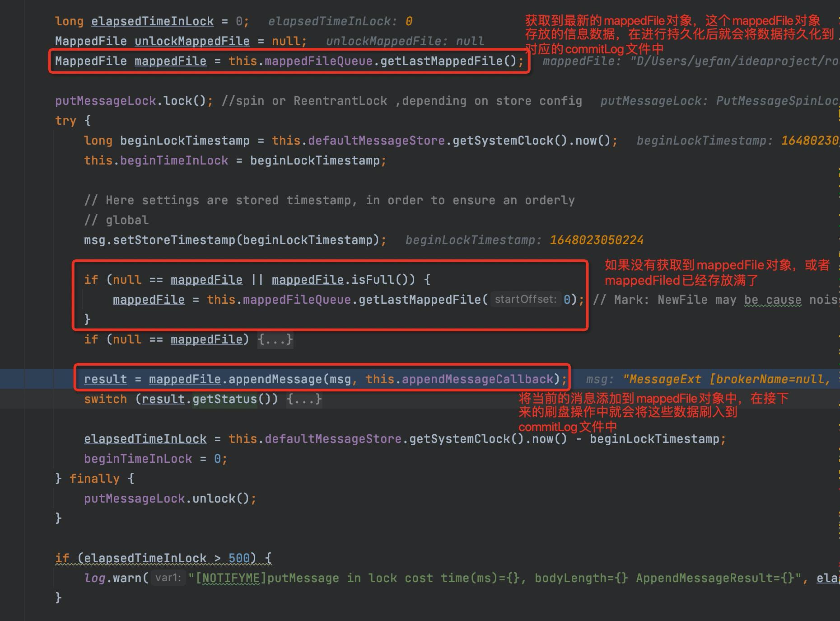The width and height of the screenshot is (840, 621).
Task: Click the 'finally' keyword
Action: pos(94,479)
